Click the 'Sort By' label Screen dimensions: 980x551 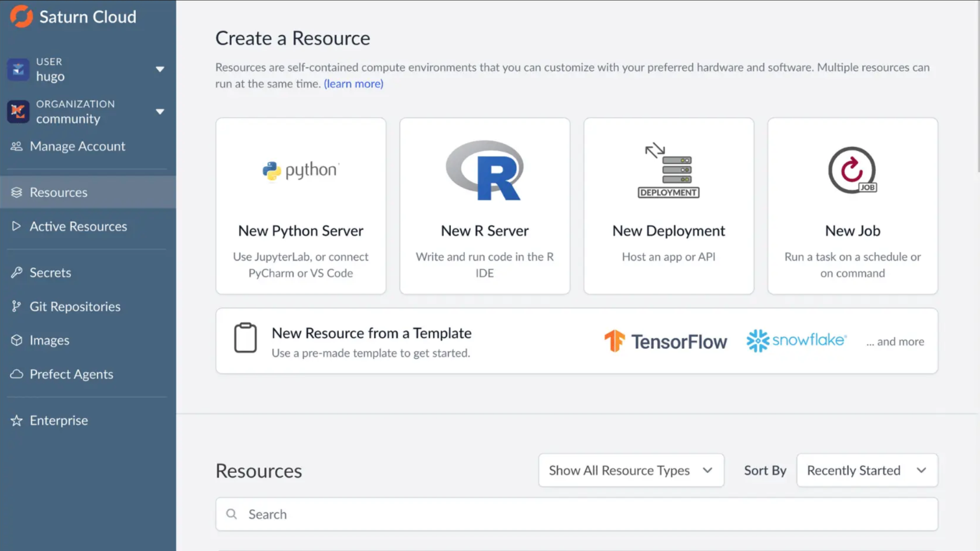[x=765, y=470]
